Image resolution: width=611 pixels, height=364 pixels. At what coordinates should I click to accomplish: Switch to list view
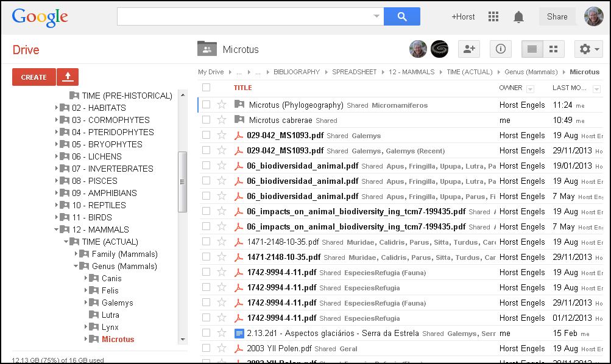point(532,49)
